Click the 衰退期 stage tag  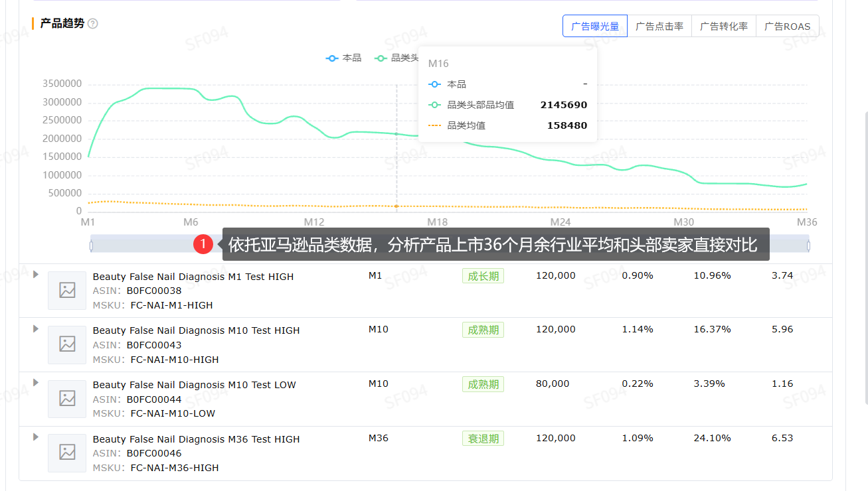click(x=483, y=439)
